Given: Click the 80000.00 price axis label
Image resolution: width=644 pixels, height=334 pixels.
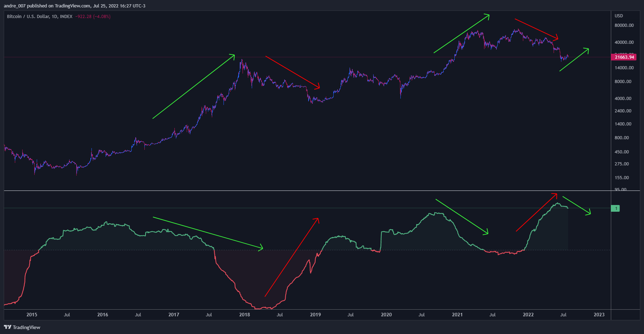Looking at the screenshot, I should tap(624, 25).
